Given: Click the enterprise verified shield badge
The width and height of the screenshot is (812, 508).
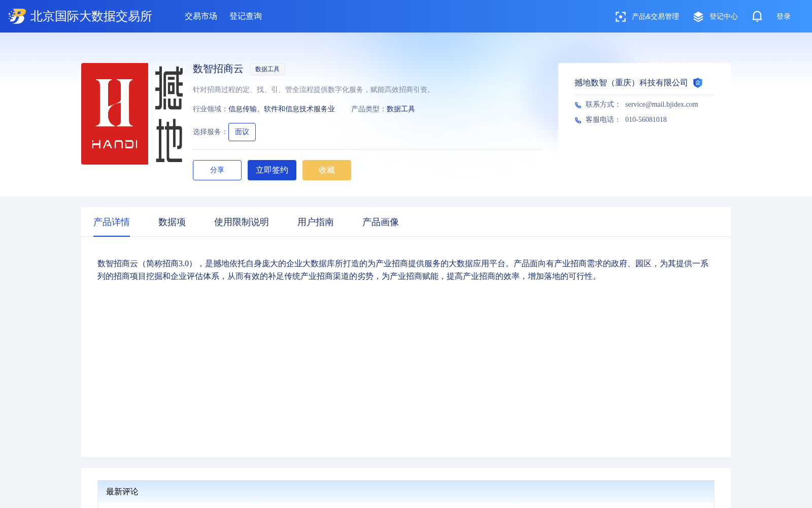Looking at the screenshot, I should tap(698, 83).
